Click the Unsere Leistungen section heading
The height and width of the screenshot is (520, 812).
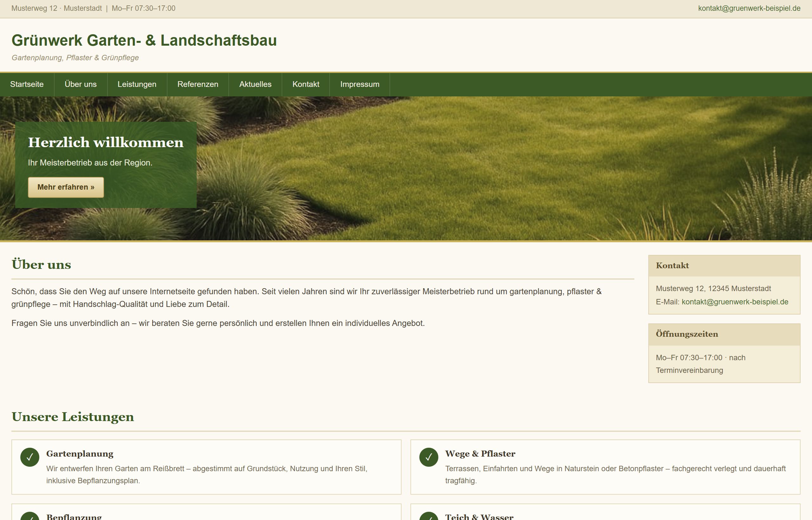73,417
